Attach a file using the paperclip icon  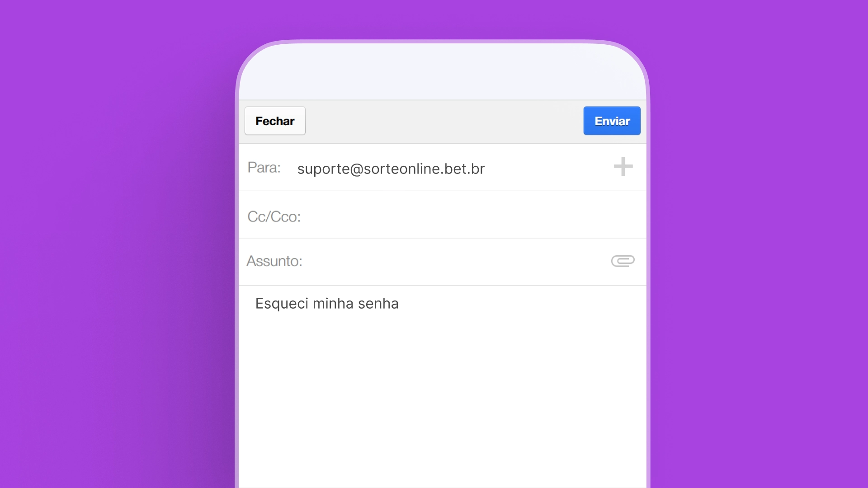click(623, 261)
